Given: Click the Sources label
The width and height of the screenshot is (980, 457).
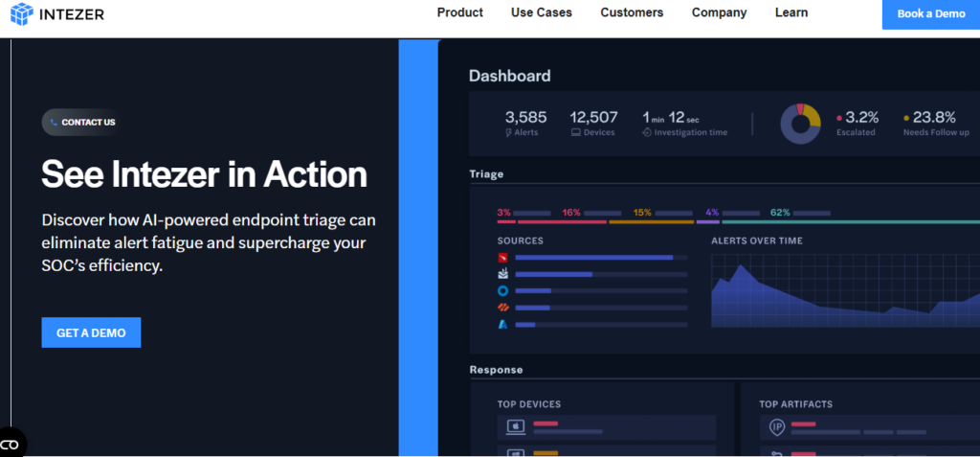Looking at the screenshot, I should (521, 240).
